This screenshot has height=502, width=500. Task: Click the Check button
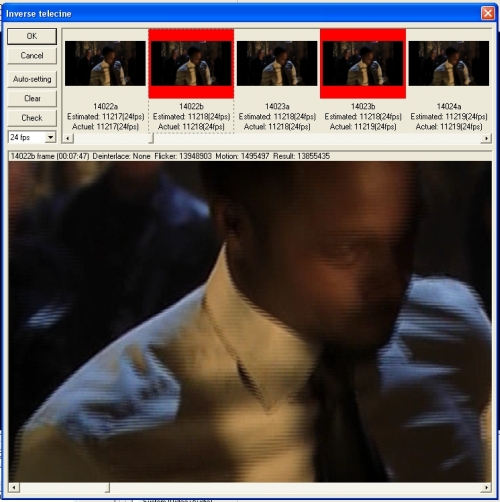pos(32,118)
